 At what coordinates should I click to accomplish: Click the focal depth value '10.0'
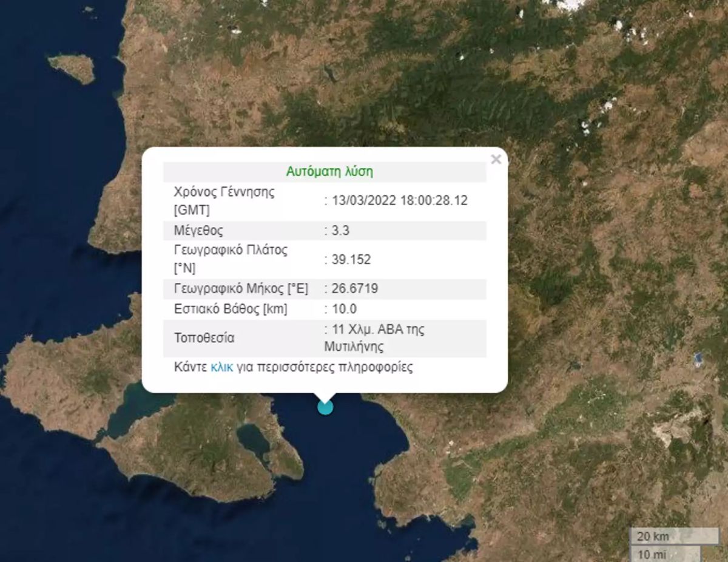(344, 309)
